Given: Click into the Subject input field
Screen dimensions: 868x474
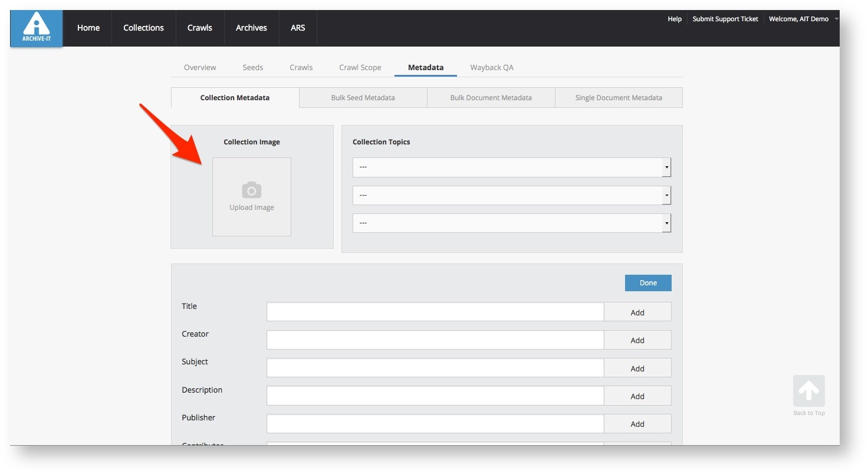Looking at the screenshot, I should click(435, 368).
